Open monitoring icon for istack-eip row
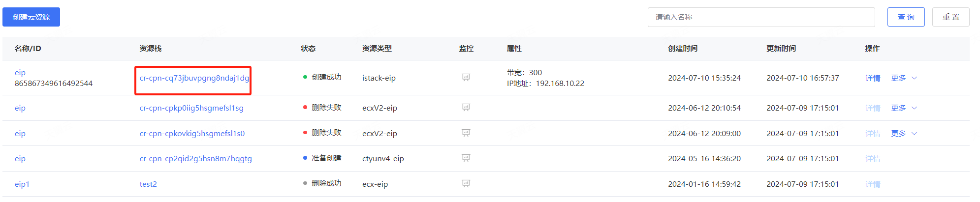 click(466, 78)
